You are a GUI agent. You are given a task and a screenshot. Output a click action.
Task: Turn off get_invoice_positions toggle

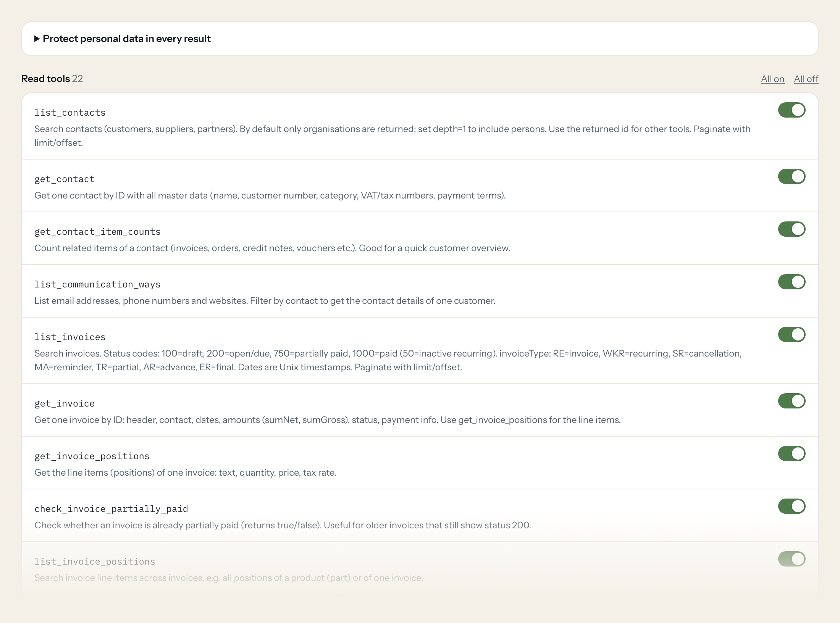pos(792,454)
